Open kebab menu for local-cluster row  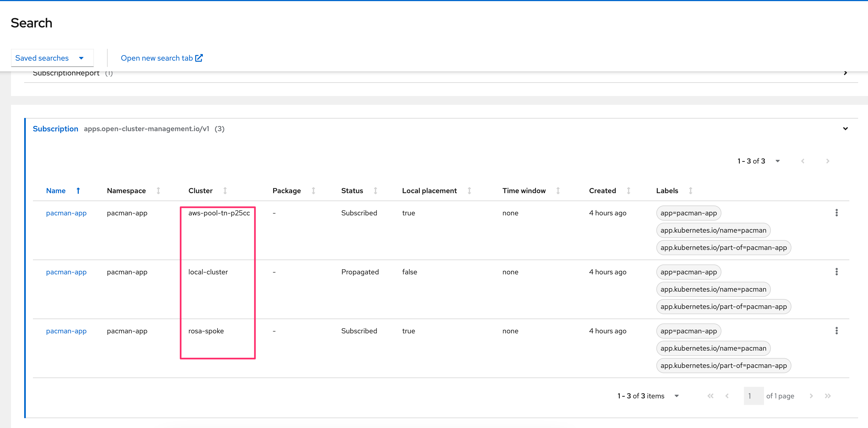(836, 271)
